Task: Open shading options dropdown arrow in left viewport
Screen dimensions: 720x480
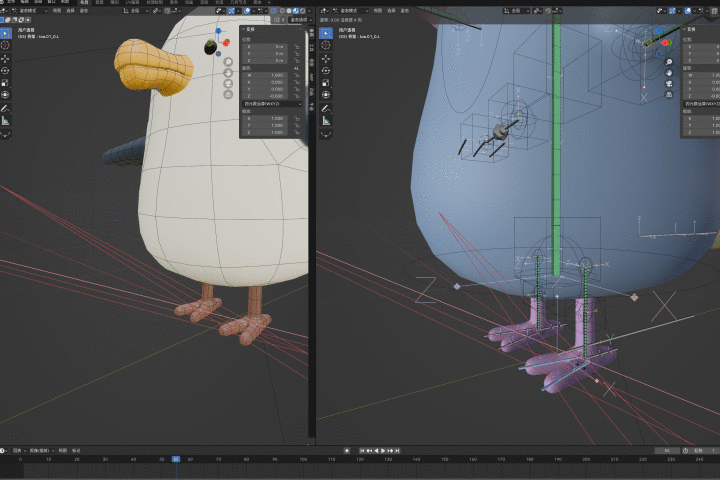Action: pyautogui.click(x=309, y=11)
